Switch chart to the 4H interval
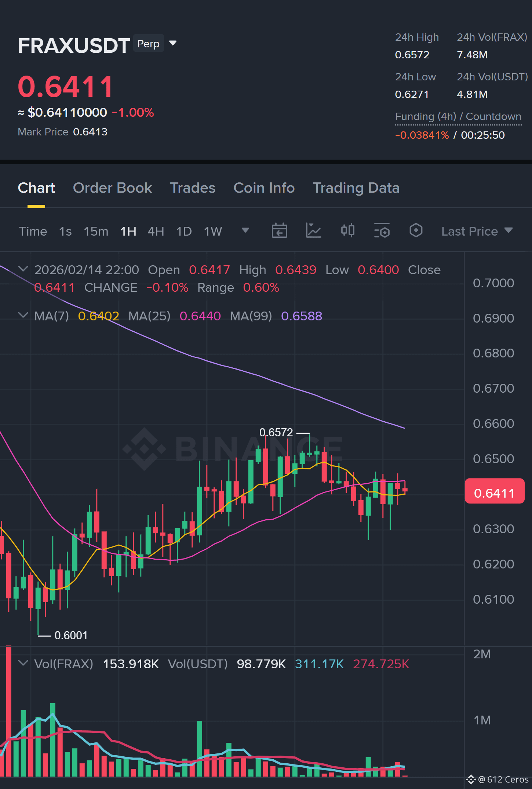Image resolution: width=532 pixels, height=789 pixels. click(156, 231)
